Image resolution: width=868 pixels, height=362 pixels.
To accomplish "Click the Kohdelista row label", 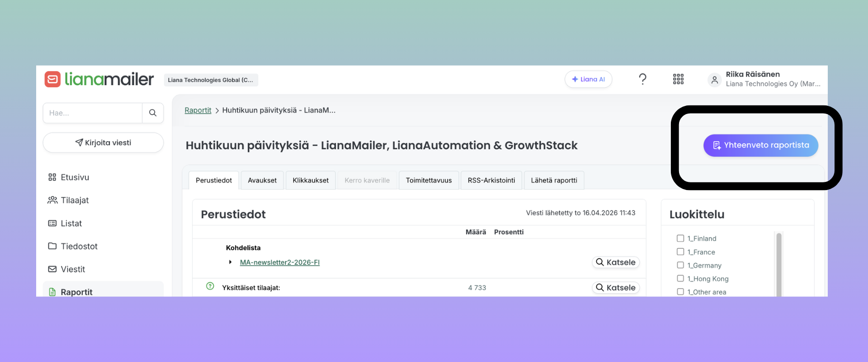I will click(243, 248).
